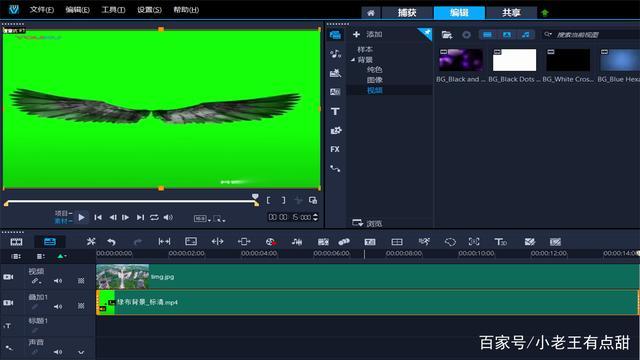The height and width of the screenshot is (360, 640).
Task: Set the mark-in bracket
Action: pos(268,200)
